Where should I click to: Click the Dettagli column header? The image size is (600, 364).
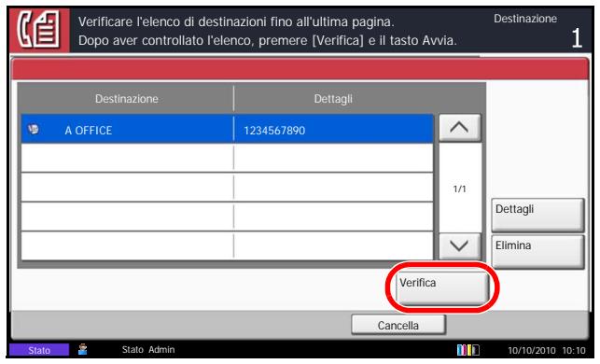pos(333,99)
